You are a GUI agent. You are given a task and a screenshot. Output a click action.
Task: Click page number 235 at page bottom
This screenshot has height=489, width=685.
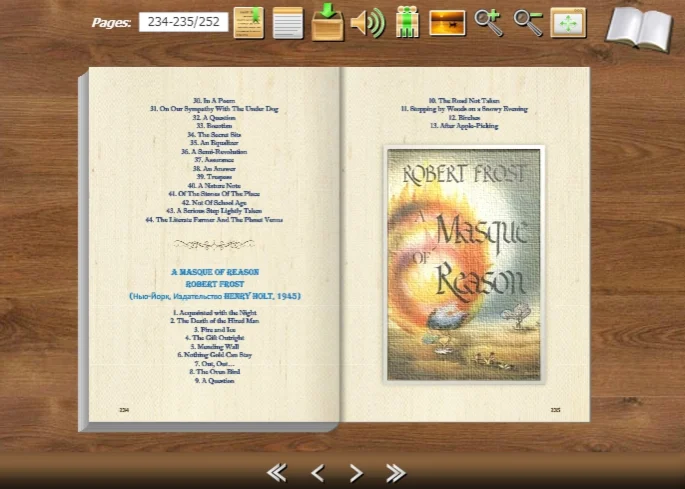(555, 410)
